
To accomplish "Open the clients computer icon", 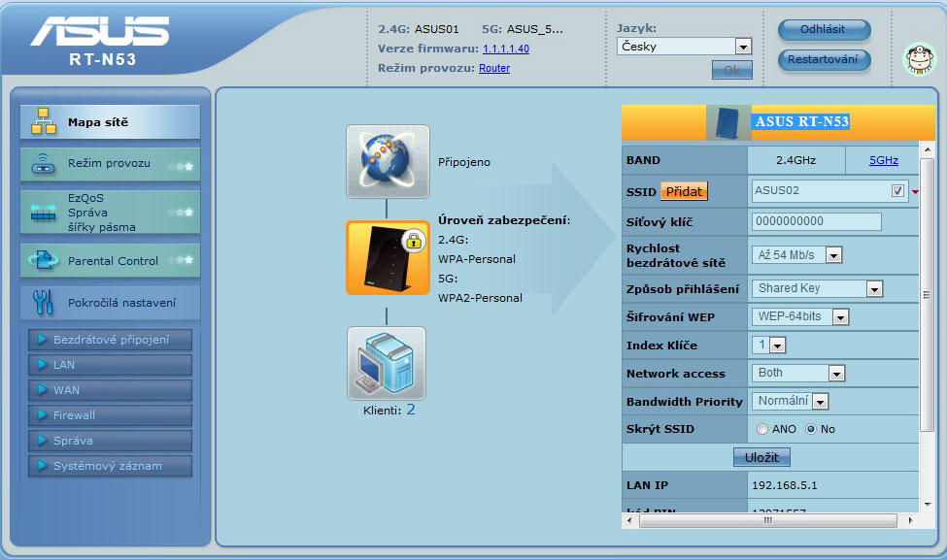I will tap(387, 363).
